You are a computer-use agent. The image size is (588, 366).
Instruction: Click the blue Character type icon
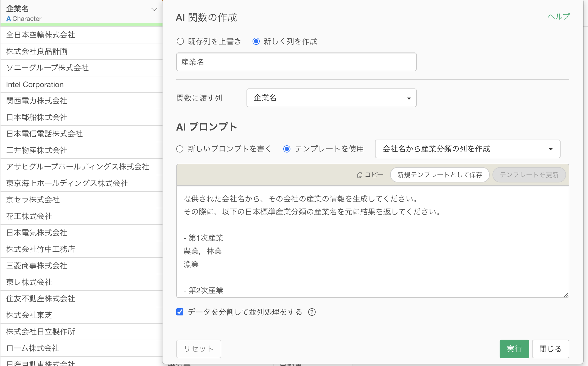[x=9, y=19]
